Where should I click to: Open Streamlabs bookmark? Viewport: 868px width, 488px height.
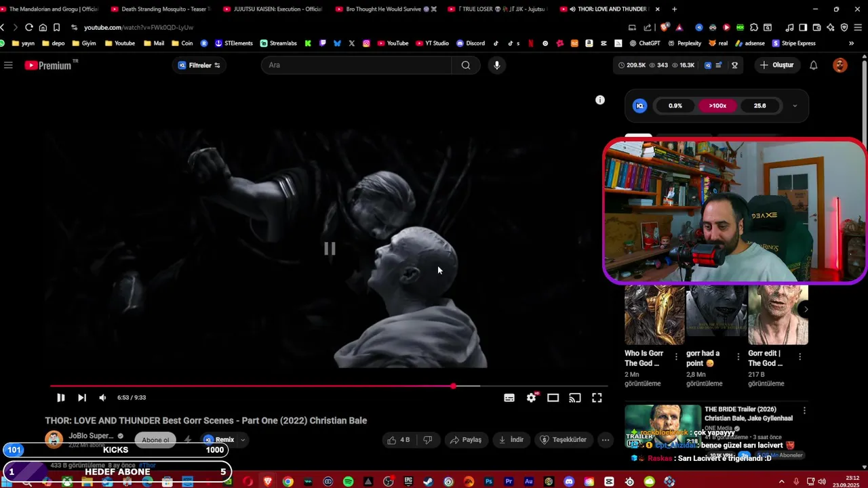point(279,43)
